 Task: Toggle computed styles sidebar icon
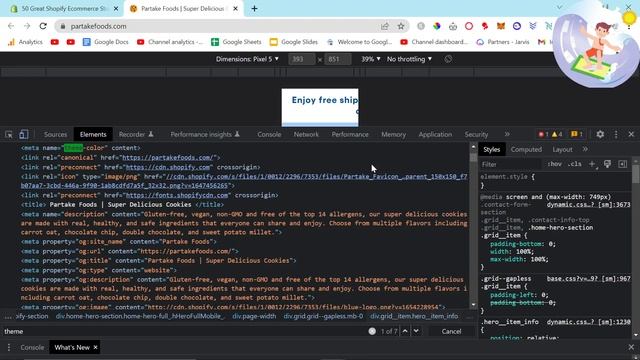622,164
